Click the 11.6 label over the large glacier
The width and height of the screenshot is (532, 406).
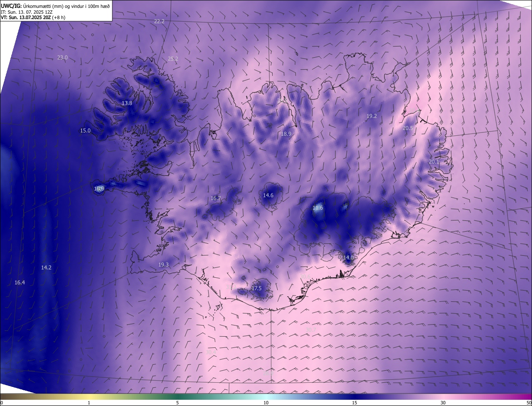318,208
